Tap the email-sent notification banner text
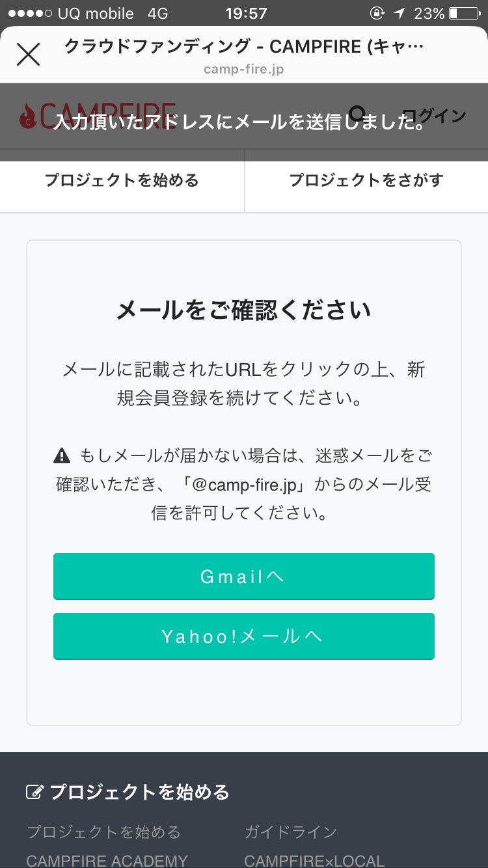Image resolution: width=488 pixels, height=868 pixels. coord(238,122)
